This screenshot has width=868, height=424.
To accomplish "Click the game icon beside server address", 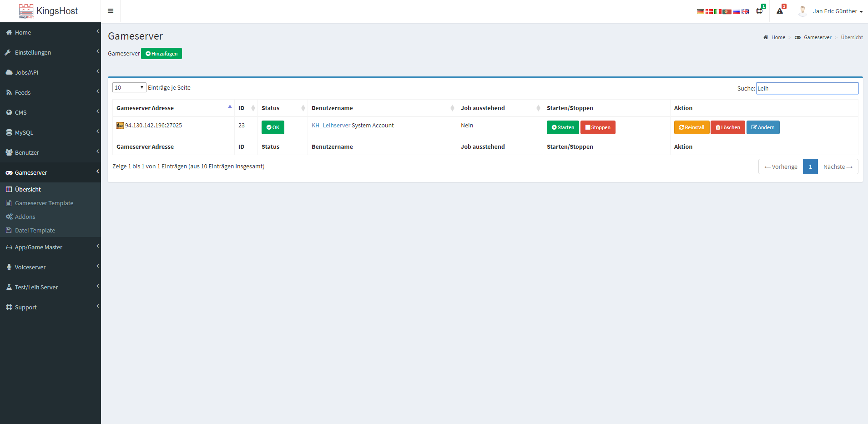I will point(120,126).
